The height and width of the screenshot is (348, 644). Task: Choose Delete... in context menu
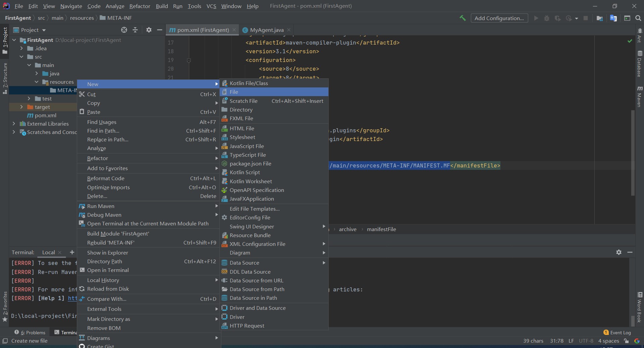point(148,196)
